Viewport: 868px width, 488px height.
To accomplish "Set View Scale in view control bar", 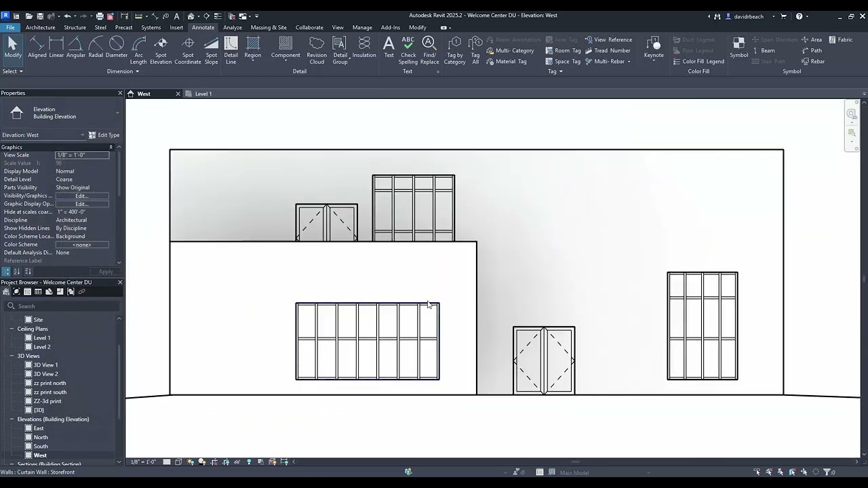I will coord(143,462).
